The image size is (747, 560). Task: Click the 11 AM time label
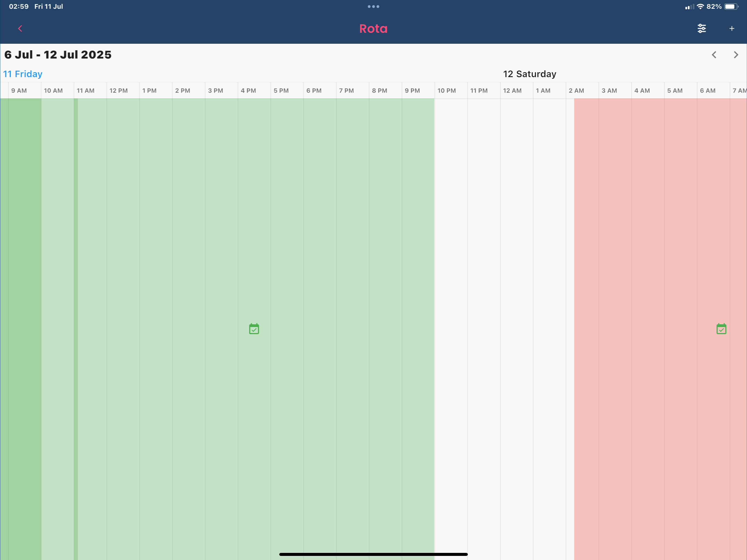[85, 91]
